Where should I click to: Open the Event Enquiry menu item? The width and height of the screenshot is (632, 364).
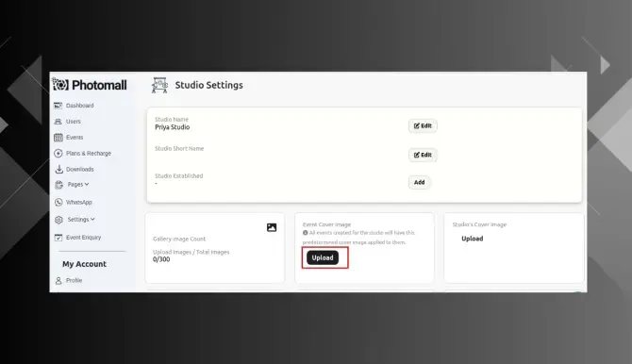pyautogui.click(x=83, y=238)
